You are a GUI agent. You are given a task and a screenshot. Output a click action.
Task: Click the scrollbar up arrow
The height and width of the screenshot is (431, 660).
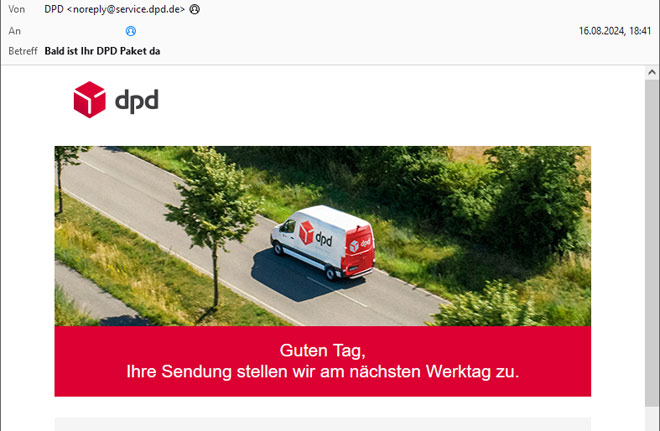pyautogui.click(x=652, y=72)
